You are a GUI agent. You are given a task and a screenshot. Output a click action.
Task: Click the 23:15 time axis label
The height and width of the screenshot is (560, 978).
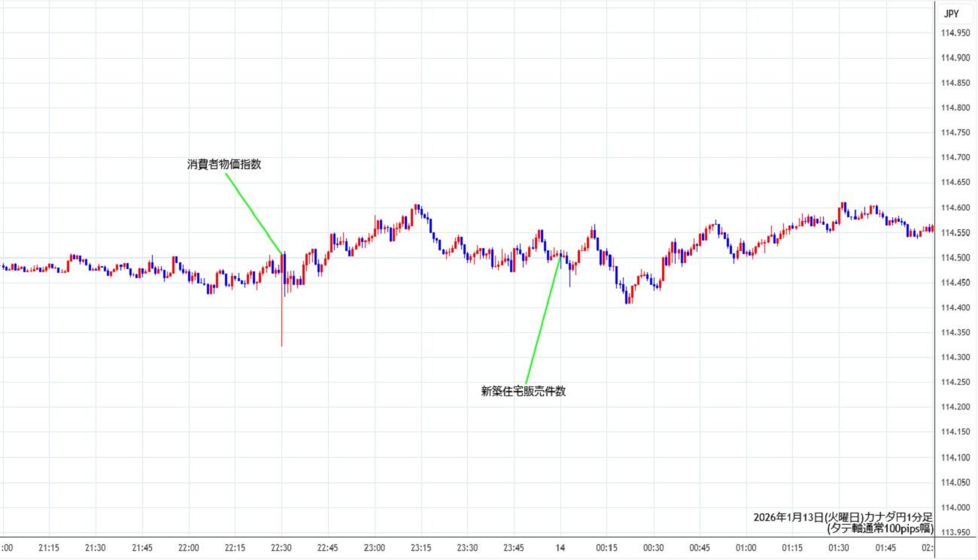pyautogui.click(x=421, y=548)
